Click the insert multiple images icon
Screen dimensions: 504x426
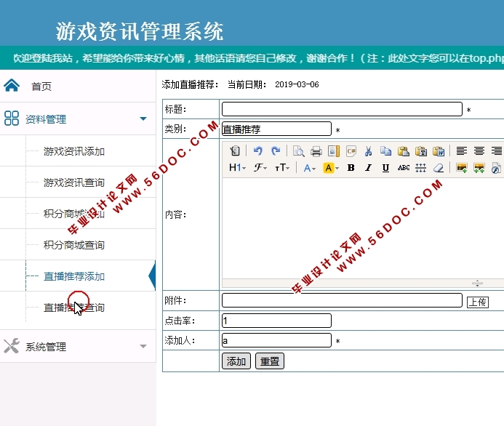click(x=479, y=168)
